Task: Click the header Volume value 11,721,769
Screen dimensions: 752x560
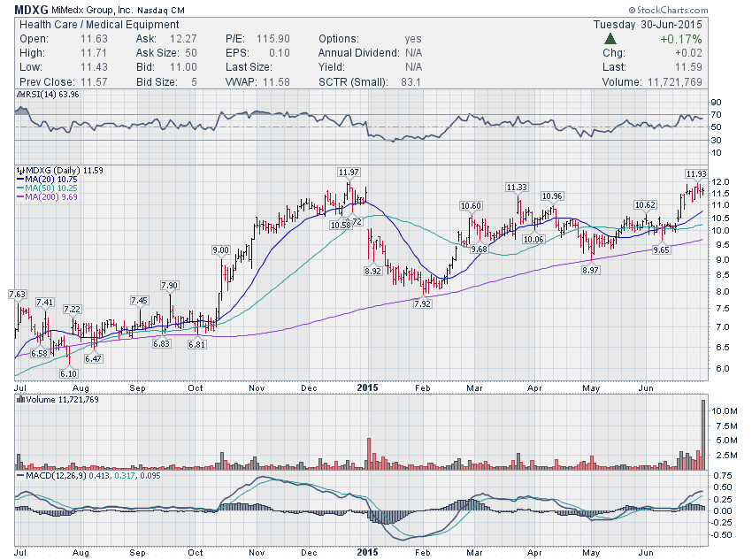Action: [x=675, y=82]
